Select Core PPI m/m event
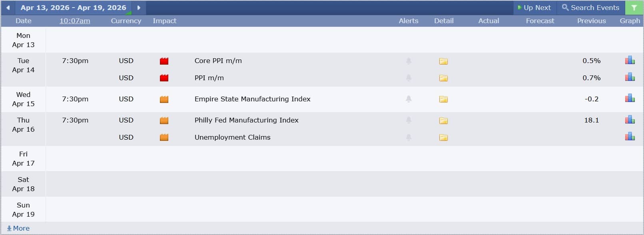This screenshot has height=235, width=644. point(218,61)
